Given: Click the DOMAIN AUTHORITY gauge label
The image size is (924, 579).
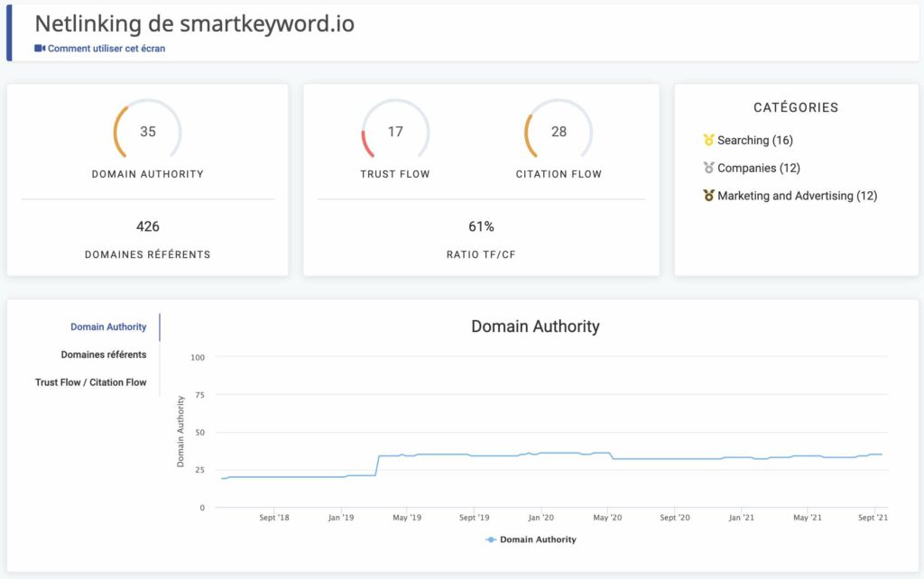Looking at the screenshot, I should tap(147, 174).
